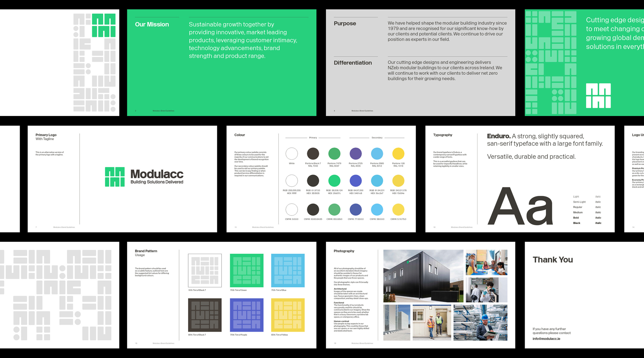Click the 'Modulacc' wordmark text
Viewport: 644px width, 358px height.
pyautogui.click(x=157, y=174)
